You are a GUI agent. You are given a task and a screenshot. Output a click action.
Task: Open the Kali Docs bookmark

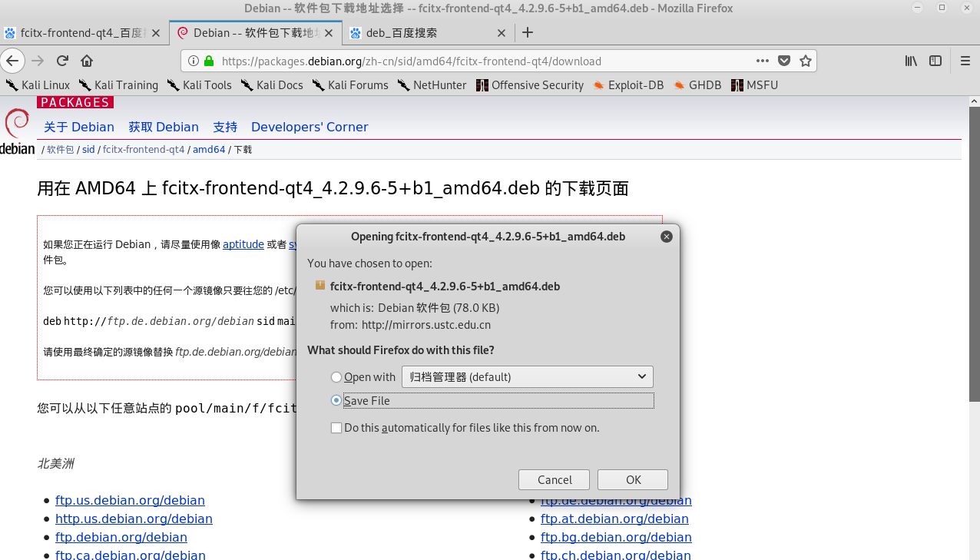tap(272, 85)
